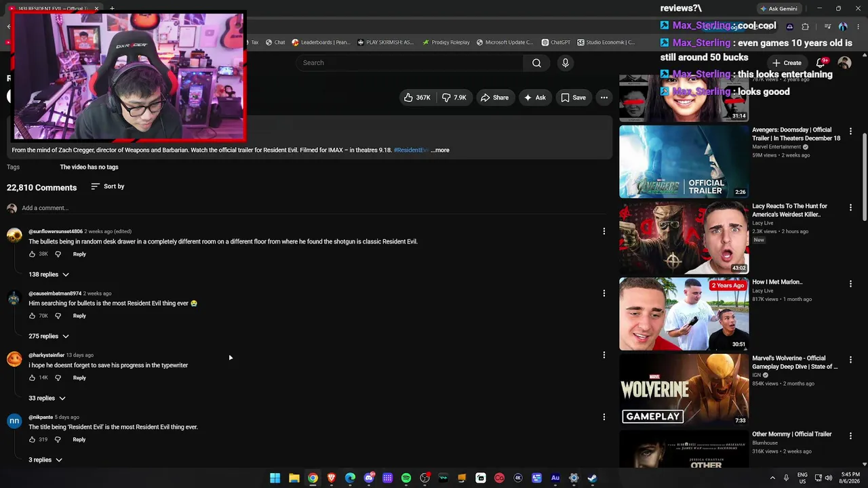Open the Sort by comments dropdown
The image size is (868, 488).
pyautogui.click(x=107, y=186)
